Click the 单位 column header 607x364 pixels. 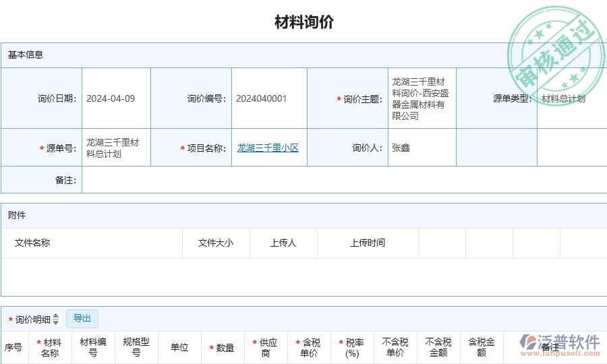179,347
